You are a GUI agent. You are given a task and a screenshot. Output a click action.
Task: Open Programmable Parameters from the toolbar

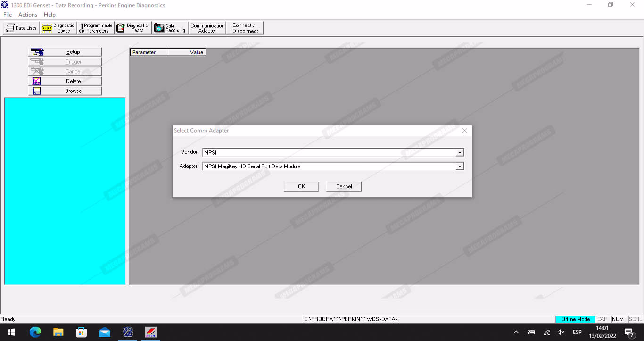click(96, 28)
